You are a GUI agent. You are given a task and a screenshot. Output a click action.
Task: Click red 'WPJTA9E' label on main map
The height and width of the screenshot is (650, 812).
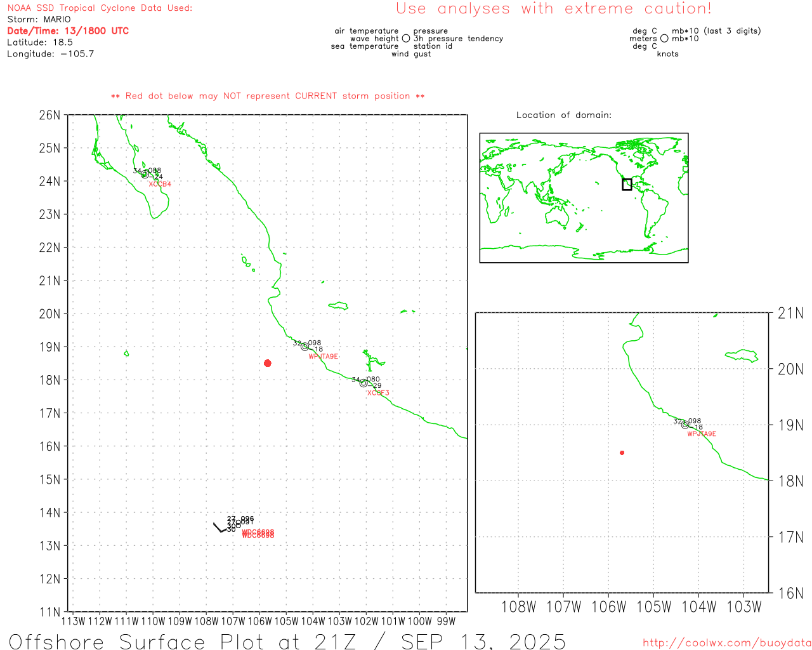(324, 357)
